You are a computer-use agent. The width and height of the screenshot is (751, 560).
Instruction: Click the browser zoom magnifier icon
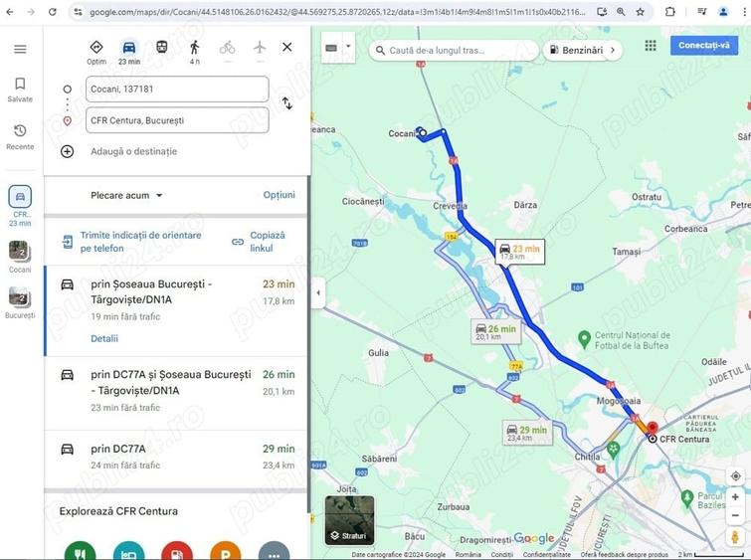[621, 12]
